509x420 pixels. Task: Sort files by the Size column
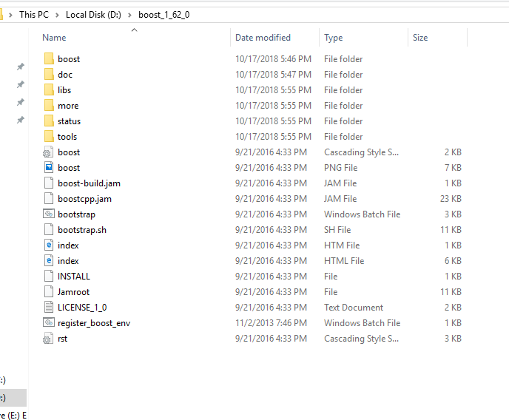click(x=420, y=38)
